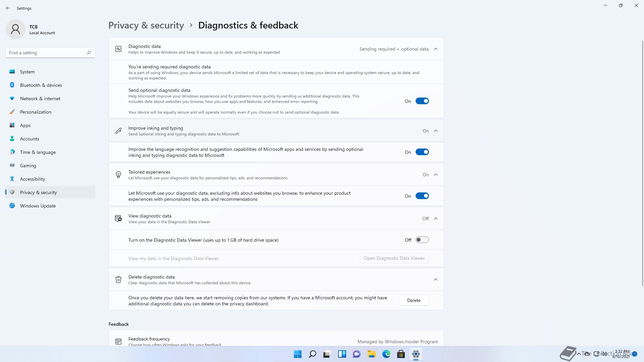Open the Personalization category

[50, 112]
